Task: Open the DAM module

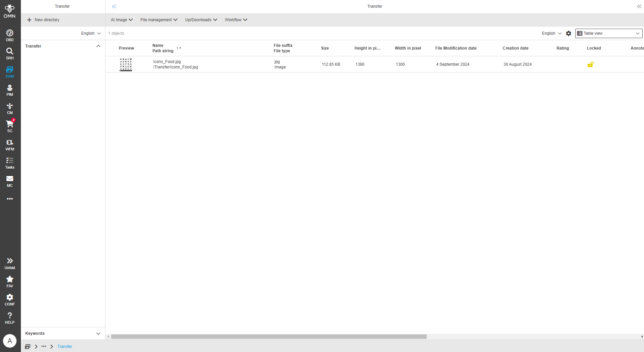Action: coord(9,71)
